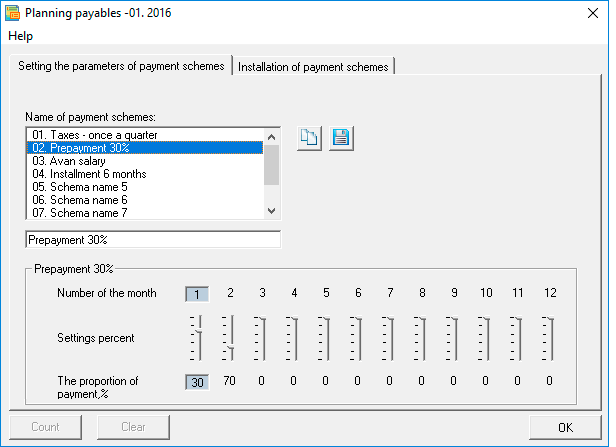Viewport: 616px width, 447px height.
Task: Select '05. Schema name 5' entry
Action: [145, 187]
